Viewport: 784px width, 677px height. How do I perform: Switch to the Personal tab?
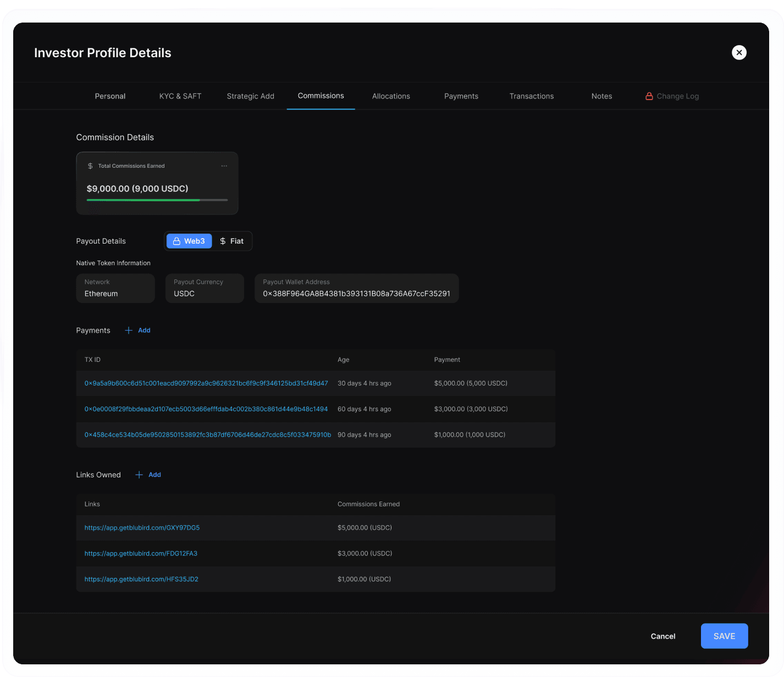[x=110, y=96]
